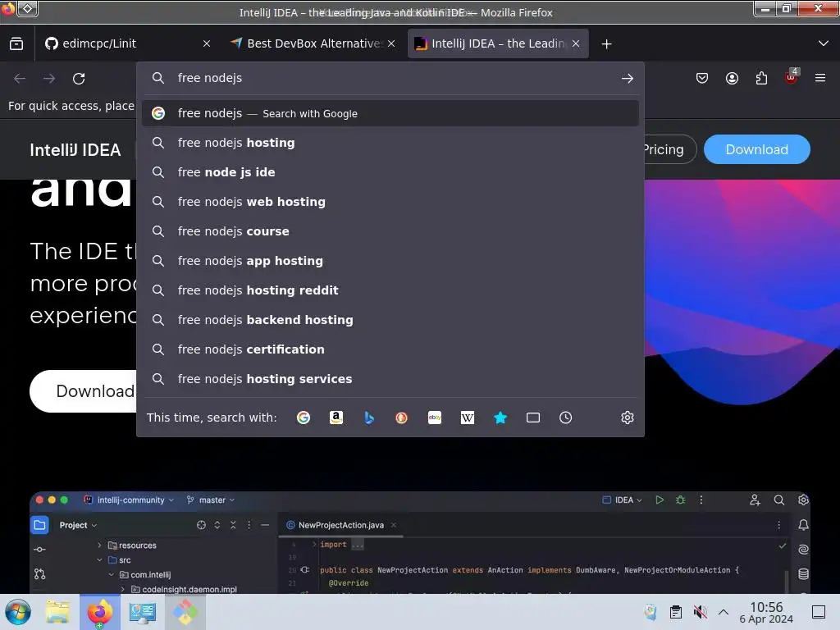Go forward to next page
Image resolution: width=840 pixels, height=630 pixels.
tap(49, 78)
